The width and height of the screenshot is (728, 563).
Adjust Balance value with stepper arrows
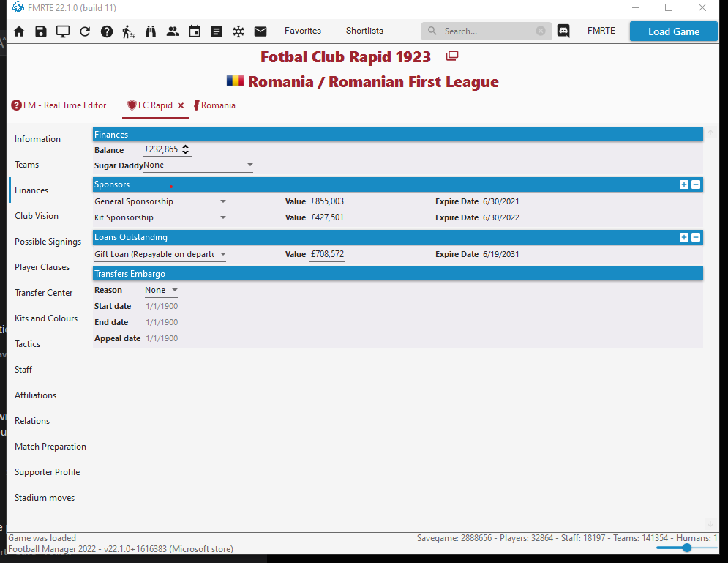[185, 149]
